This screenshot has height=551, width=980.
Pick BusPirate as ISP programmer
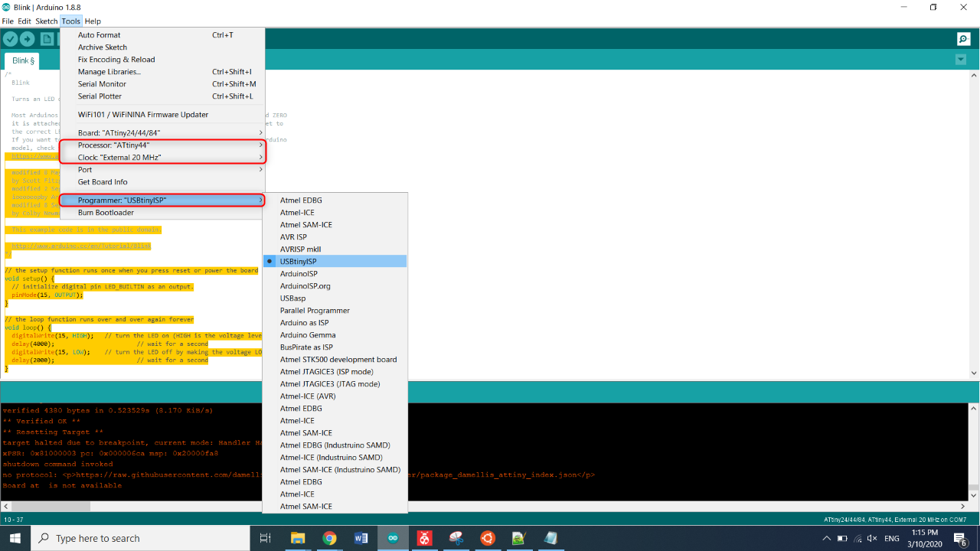coord(335,347)
